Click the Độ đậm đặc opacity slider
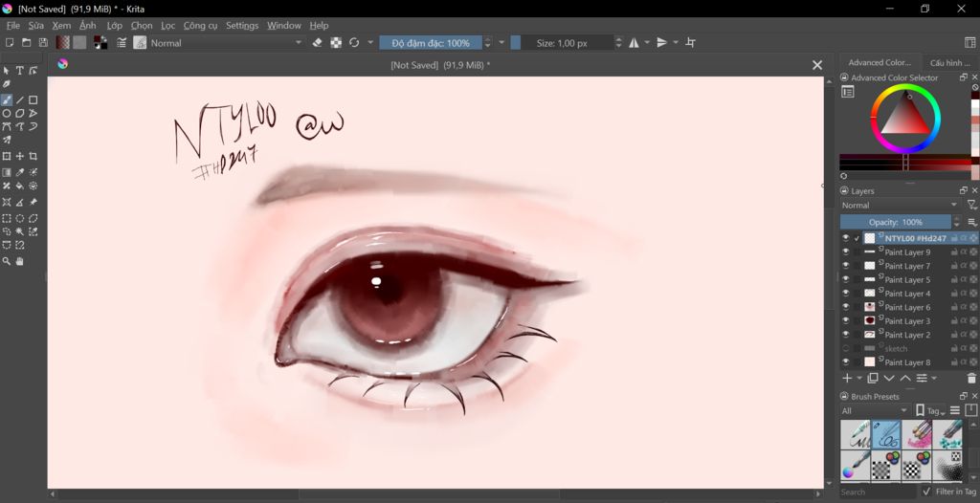The height and width of the screenshot is (503, 980). click(x=431, y=42)
